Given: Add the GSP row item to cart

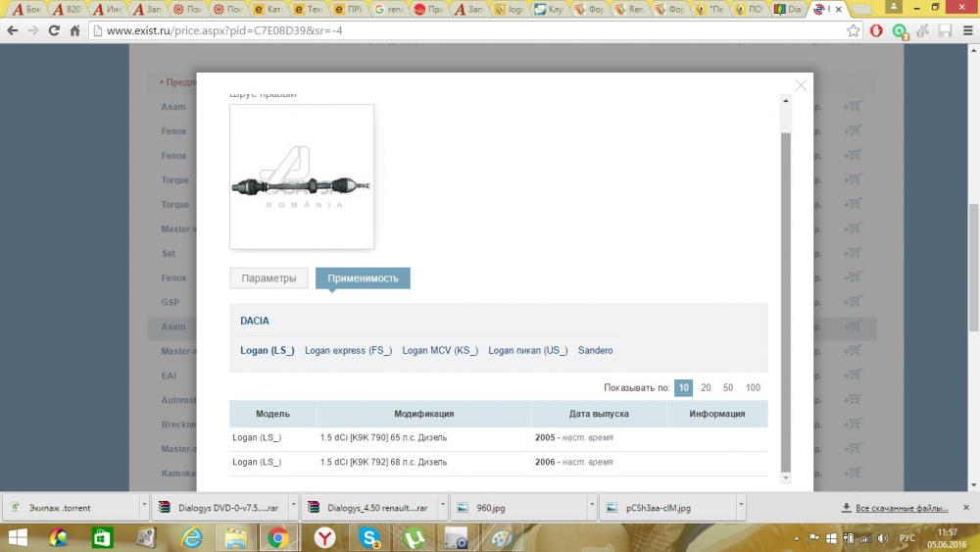Looking at the screenshot, I should click(x=852, y=301).
